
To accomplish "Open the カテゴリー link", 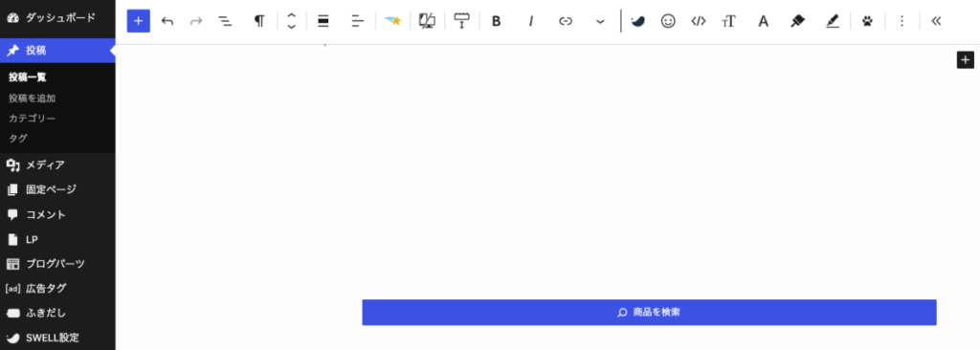I will point(32,119).
